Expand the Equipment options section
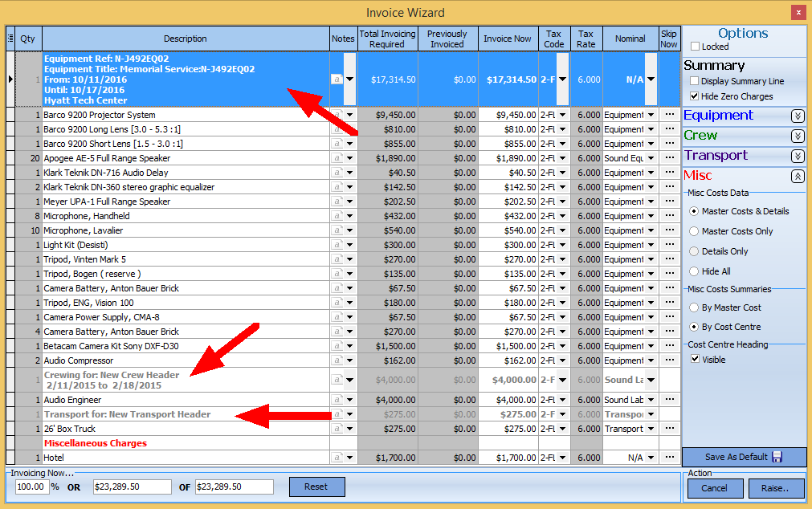The width and height of the screenshot is (812, 509). pos(797,116)
